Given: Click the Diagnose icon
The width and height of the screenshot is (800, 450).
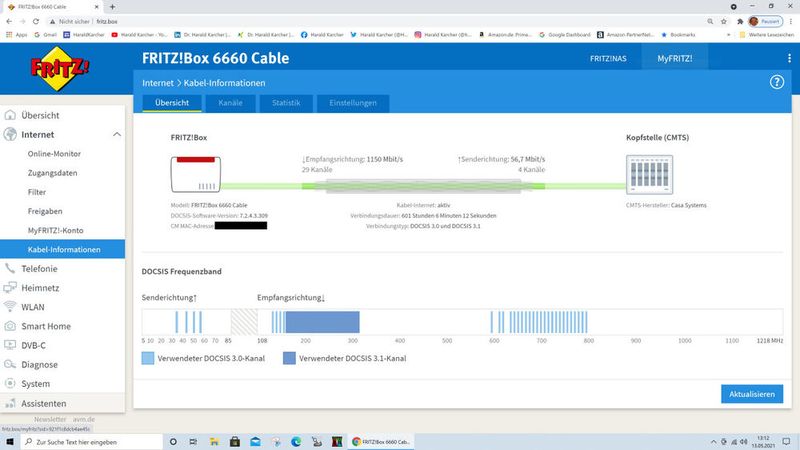Looking at the screenshot, I should tap(10, 364).
